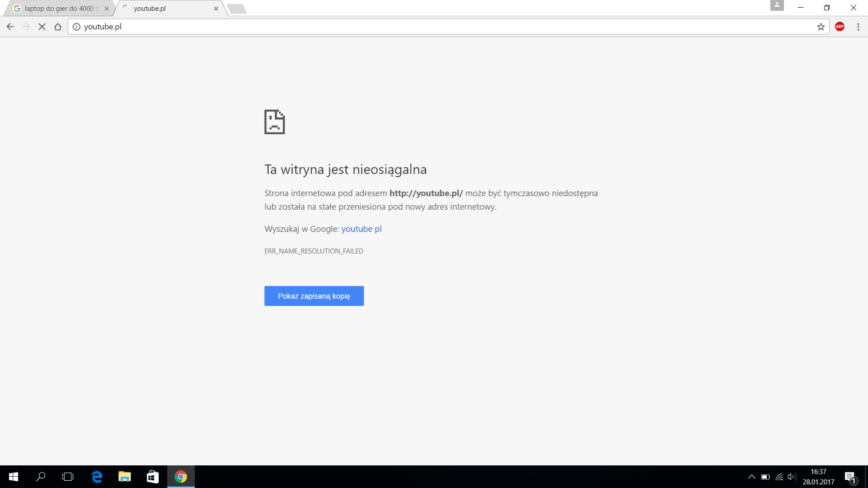The width and height of the screenshot is (868, 488).
Task: Follow the youtube pl Google search link
Action: point(361,229)
